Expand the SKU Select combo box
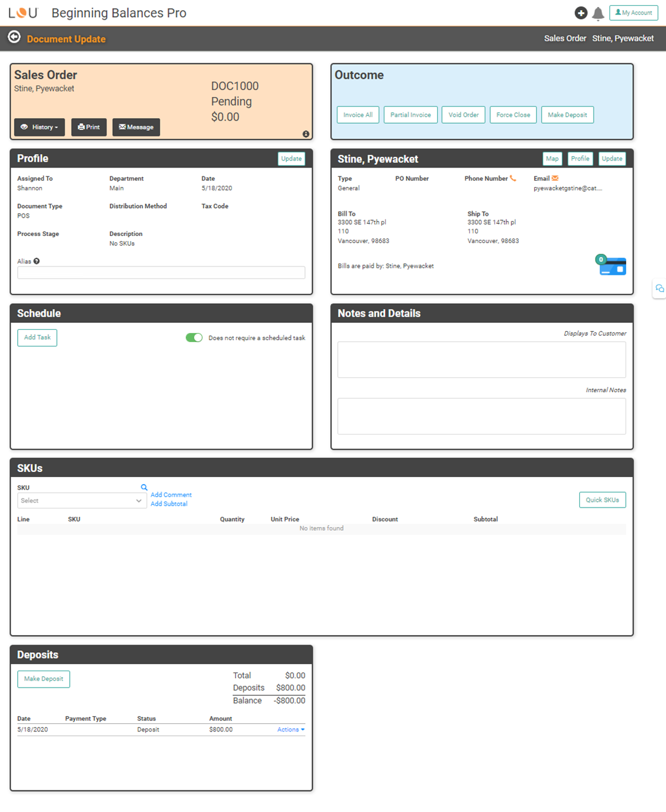Screen dimensions: 666x812 [82, 501]
